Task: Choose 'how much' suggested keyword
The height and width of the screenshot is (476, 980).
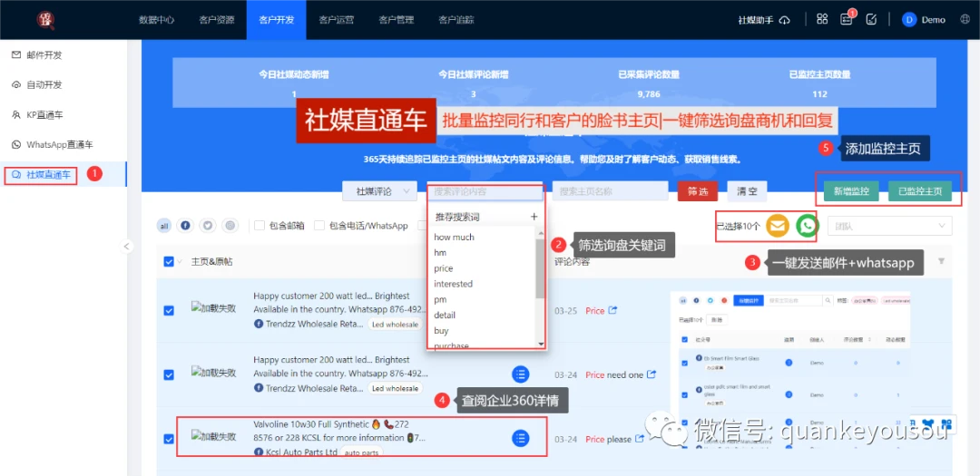Action: click(x=455, y=237)
